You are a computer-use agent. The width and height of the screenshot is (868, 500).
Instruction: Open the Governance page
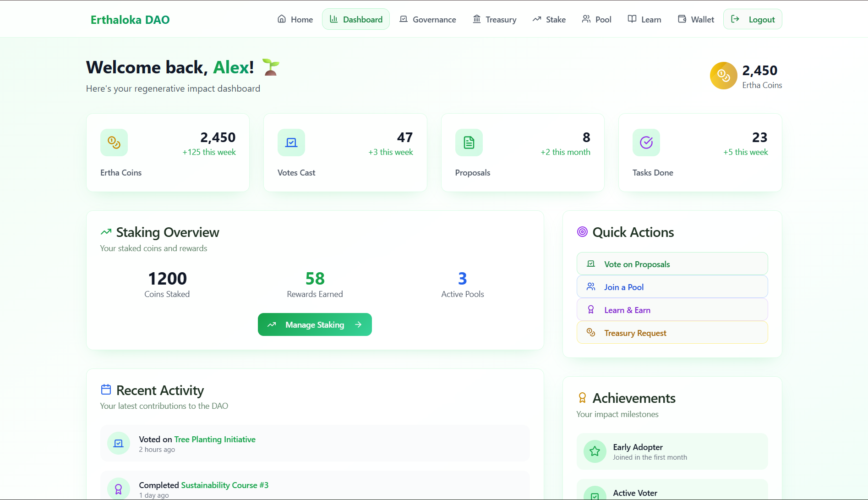pyautogui.click(x=428, y=19)
